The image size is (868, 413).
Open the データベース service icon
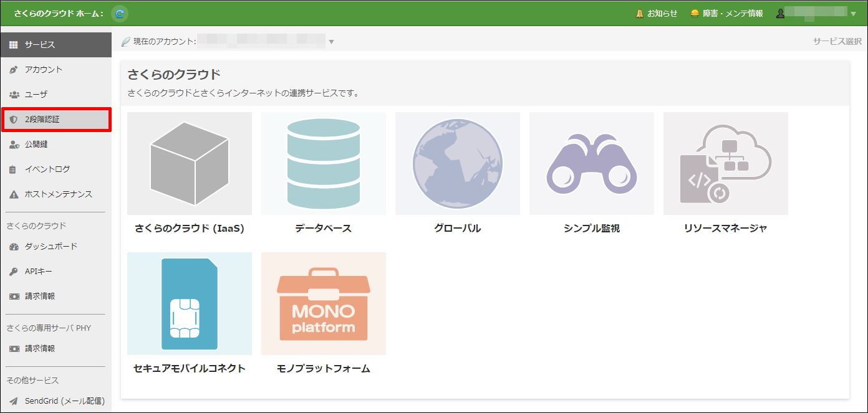pos(323,163)
